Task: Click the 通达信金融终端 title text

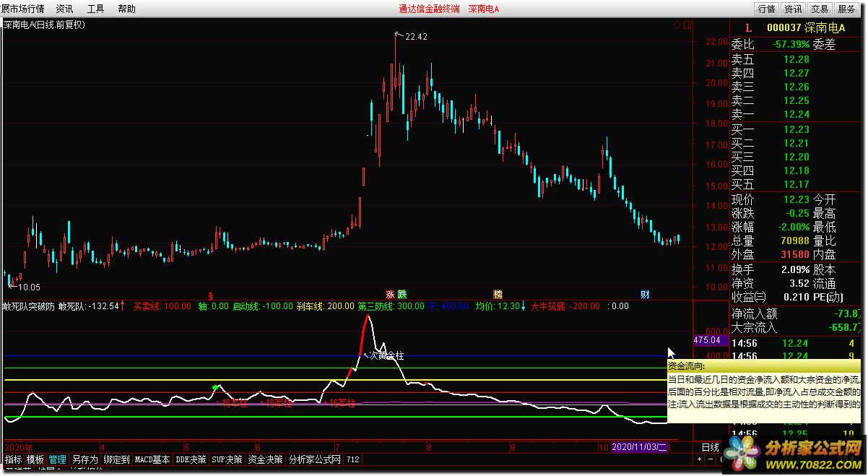Action: [x=429, y=9]
